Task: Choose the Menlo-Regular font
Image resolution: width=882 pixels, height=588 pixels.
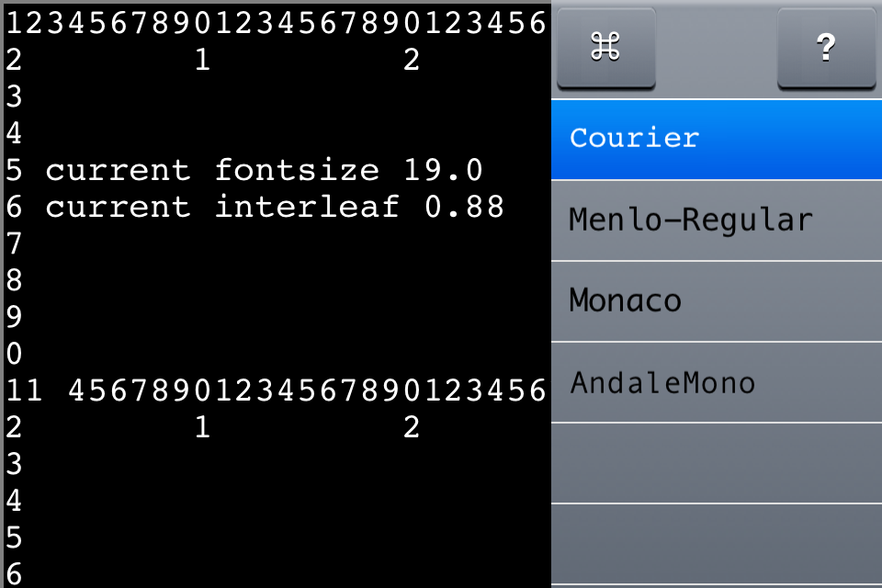Action: click(x=717, y=220)
